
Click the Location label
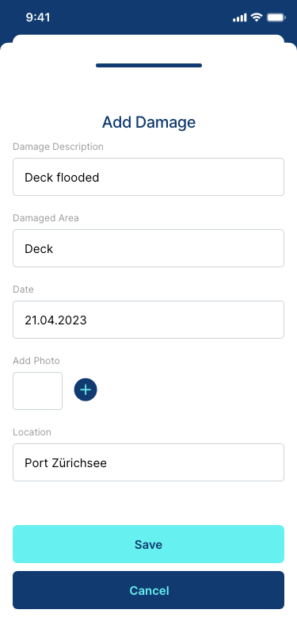click(32, 432)
